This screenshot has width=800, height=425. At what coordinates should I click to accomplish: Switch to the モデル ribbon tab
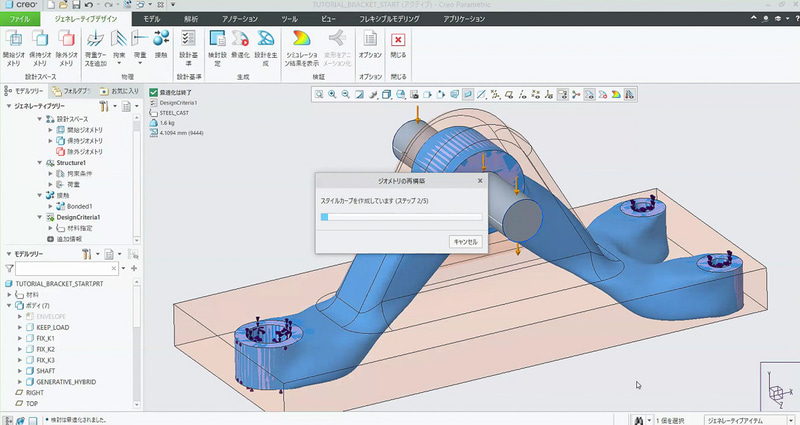[151, 19]
